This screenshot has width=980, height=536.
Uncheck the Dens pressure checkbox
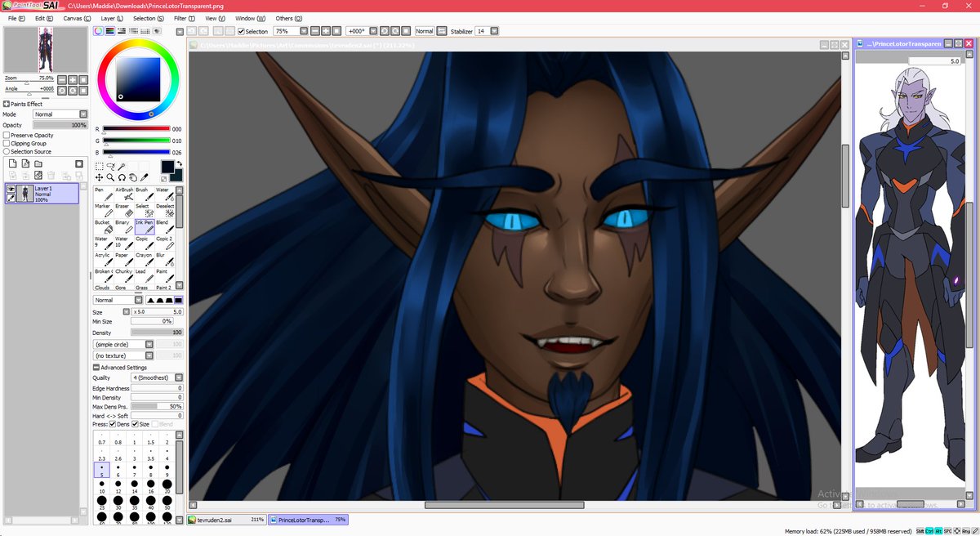coord(113,424)
